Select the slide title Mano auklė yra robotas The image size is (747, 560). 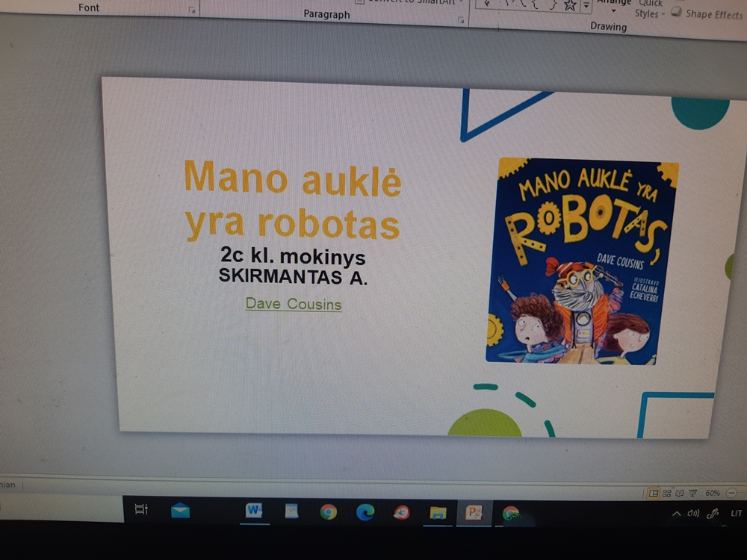[x=293, y=200]
